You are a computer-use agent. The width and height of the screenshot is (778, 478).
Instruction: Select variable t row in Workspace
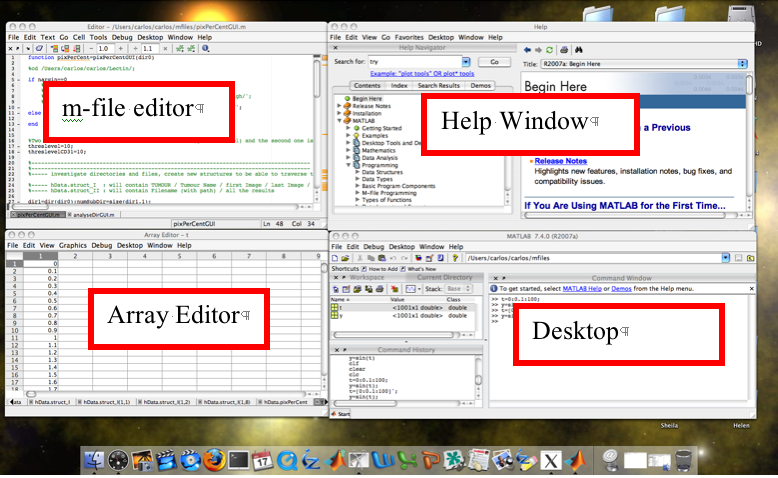403,308
